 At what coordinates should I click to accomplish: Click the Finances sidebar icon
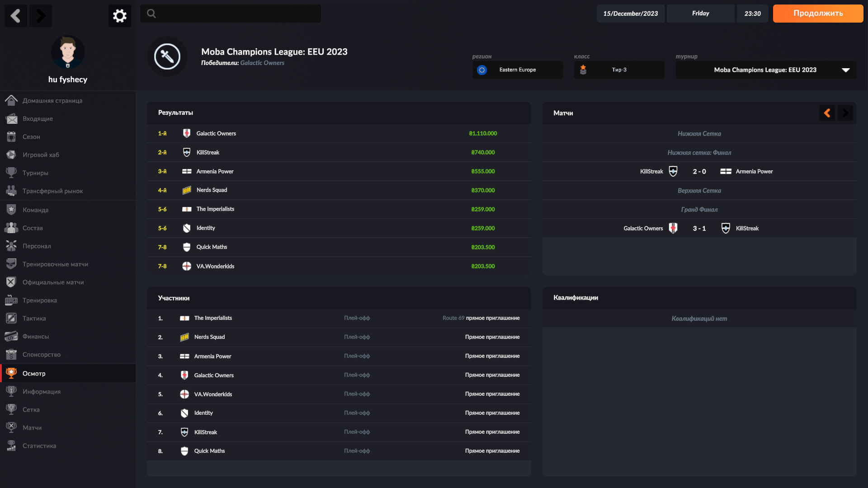pyautogui.click(x=11, y=336)
